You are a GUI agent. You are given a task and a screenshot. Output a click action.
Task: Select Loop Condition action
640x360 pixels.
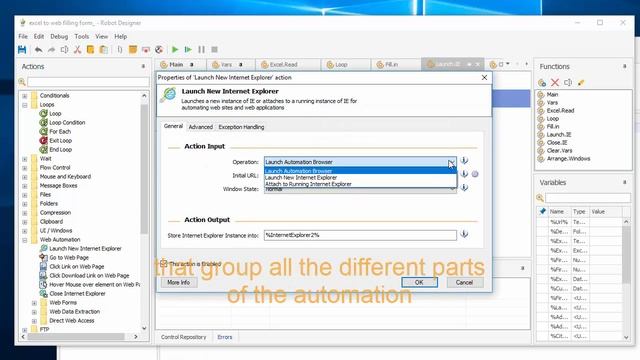tap(67, 122)
